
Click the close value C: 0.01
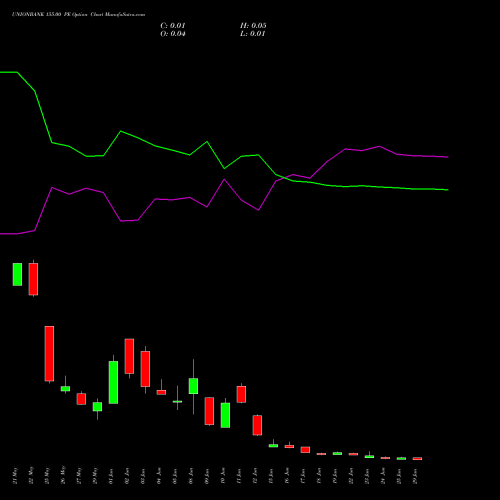[173, 26]
